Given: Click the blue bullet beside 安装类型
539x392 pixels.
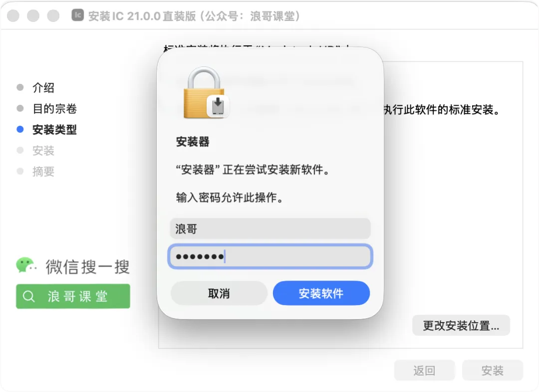Looking at the screenshot, I should pyautogui.click(x=20, y=130).
